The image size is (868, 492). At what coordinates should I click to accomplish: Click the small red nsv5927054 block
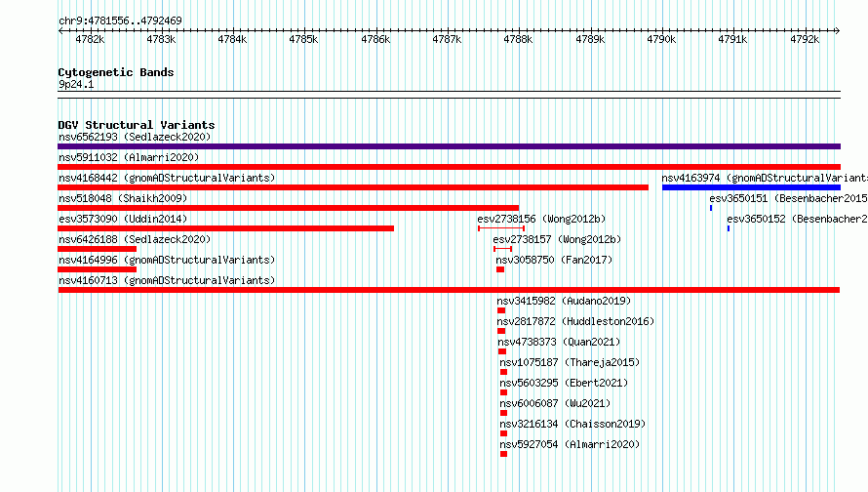tap(504, 454)
